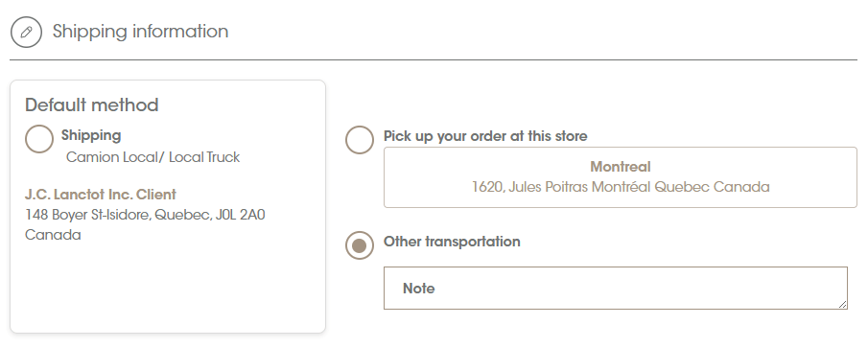Viewport: 868px width, 348px height.
Task: Click the Montreal store name
Action: pos(620,167)
